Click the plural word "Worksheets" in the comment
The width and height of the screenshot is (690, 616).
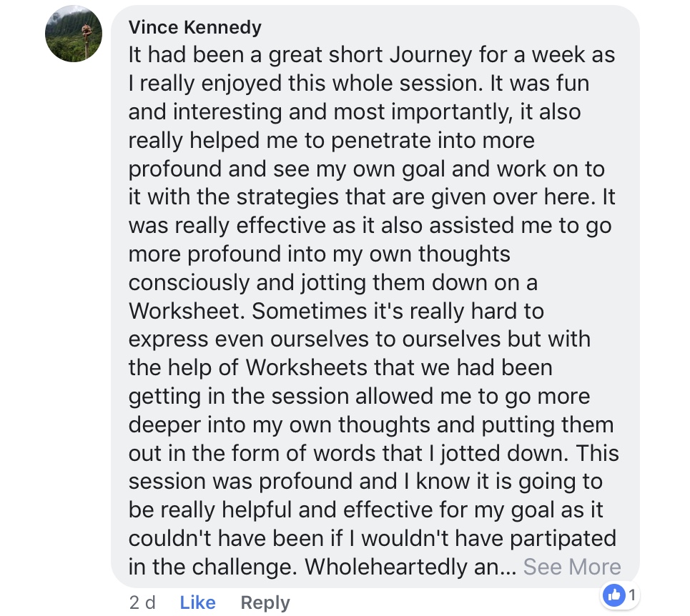pos(306,367)
